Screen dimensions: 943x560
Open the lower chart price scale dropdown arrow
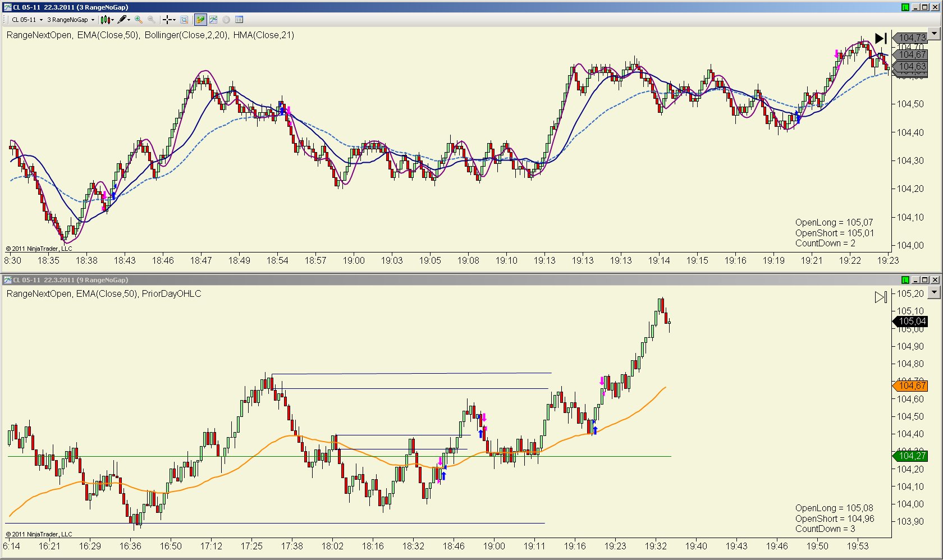[934, 292]
